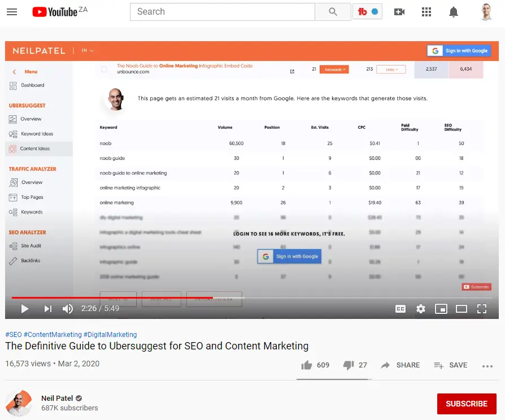The height and width of the screenshot is (420, 505).
Task: Open the create video camera icon
Action: point(399,12)
